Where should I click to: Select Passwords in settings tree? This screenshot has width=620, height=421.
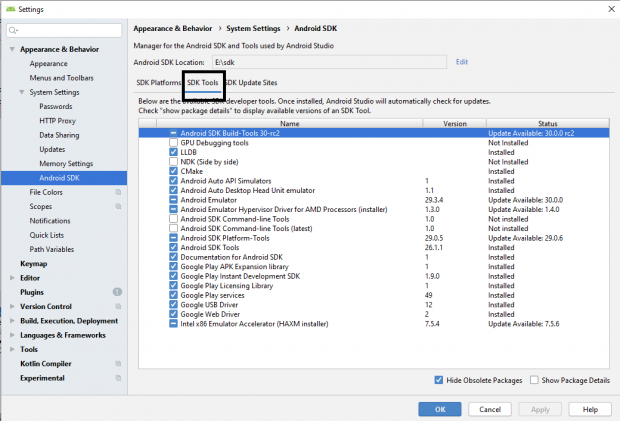pos(56,106)
